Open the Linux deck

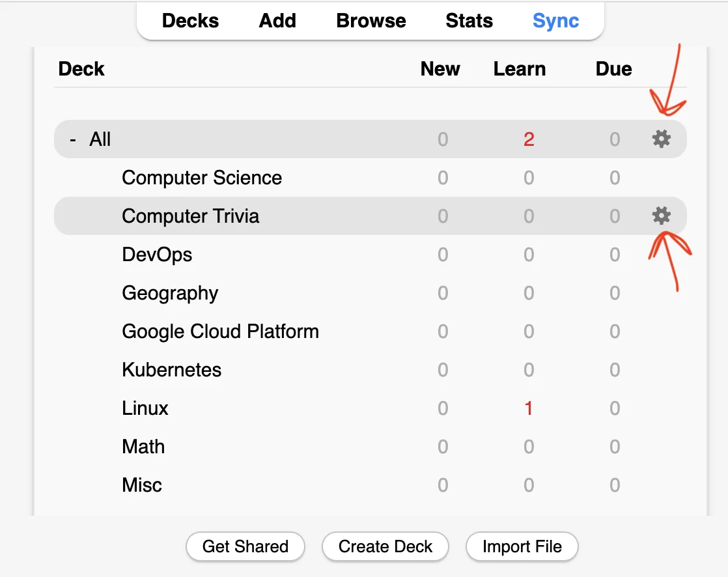point(145,408)
